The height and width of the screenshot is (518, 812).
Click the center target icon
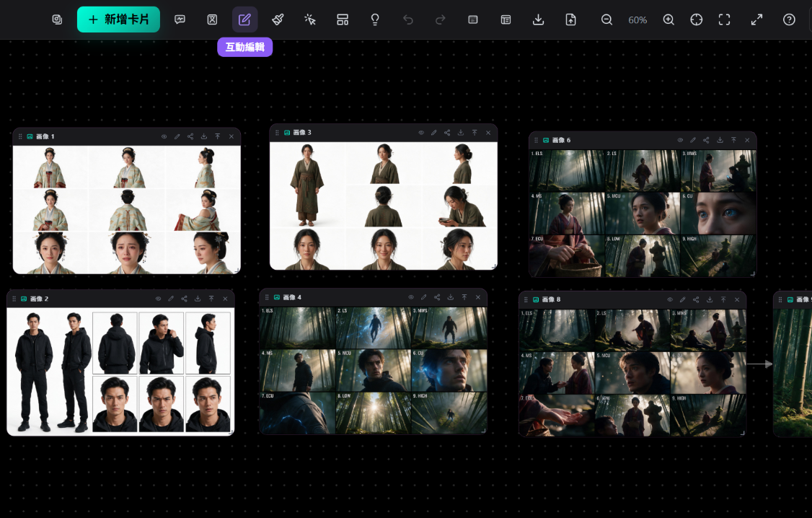[697, 19]
